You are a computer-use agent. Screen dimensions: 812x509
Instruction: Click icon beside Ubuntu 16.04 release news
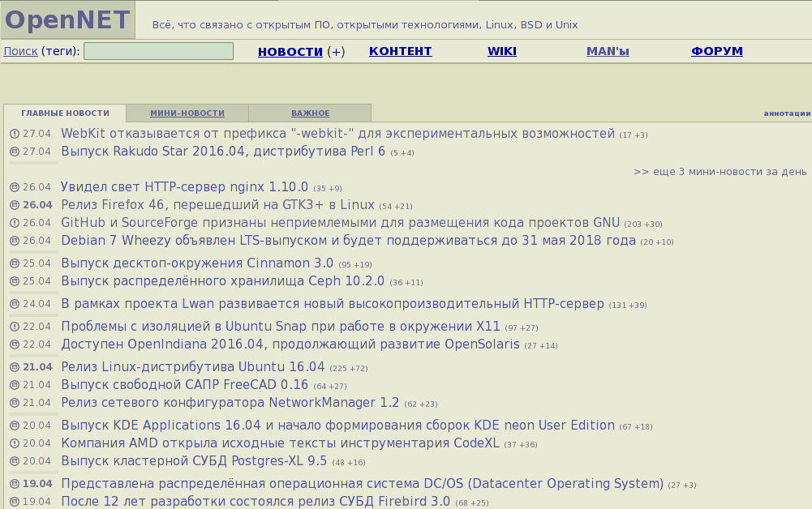(x=15, y=366)
